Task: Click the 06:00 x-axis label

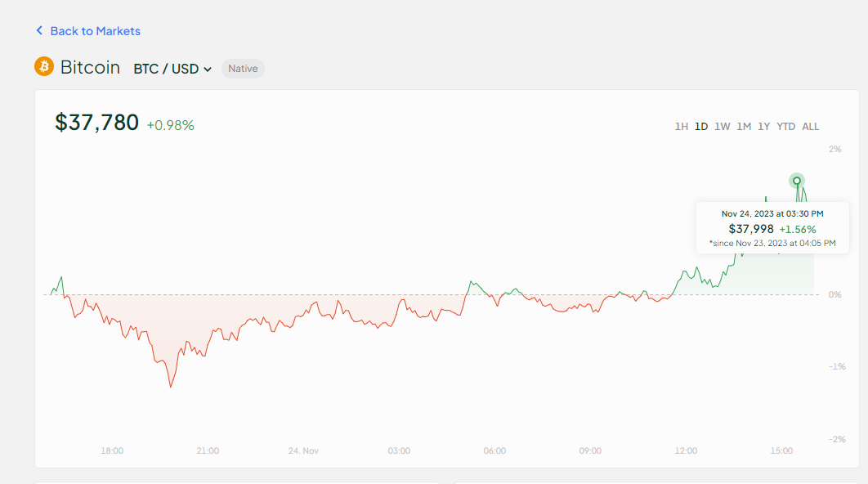Action: tap(494, 450)
